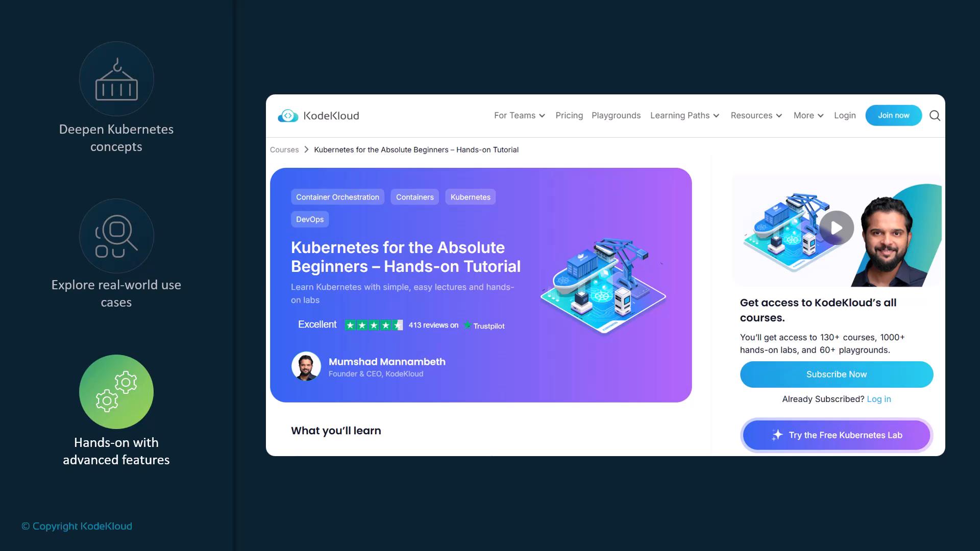
Task: Click the KodeKloud cloud logo icon
Action: [x=288, y=116]
